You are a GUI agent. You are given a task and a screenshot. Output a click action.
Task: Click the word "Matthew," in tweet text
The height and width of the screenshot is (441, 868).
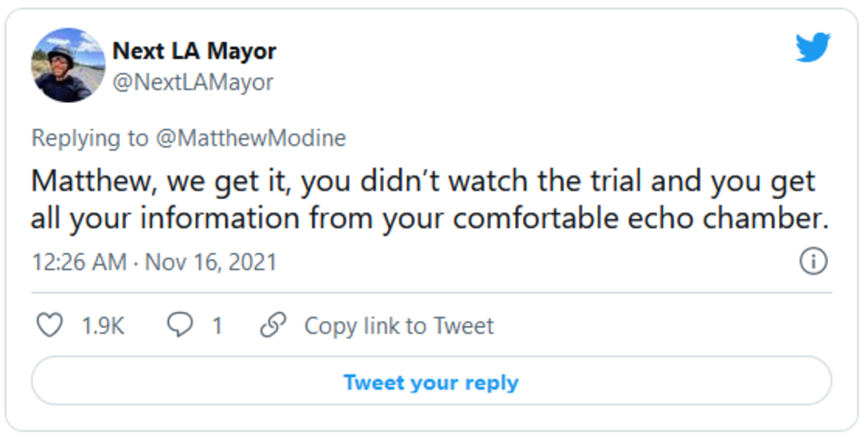click(84, 180)
